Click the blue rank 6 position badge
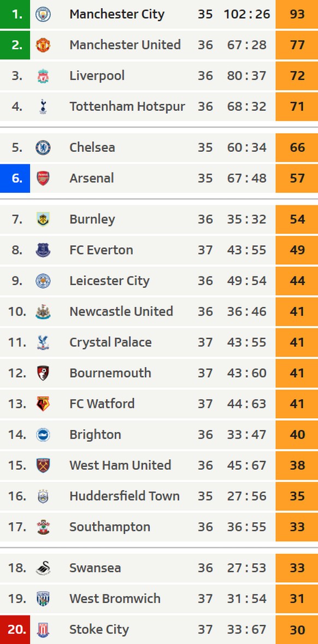 click(15, 179)
